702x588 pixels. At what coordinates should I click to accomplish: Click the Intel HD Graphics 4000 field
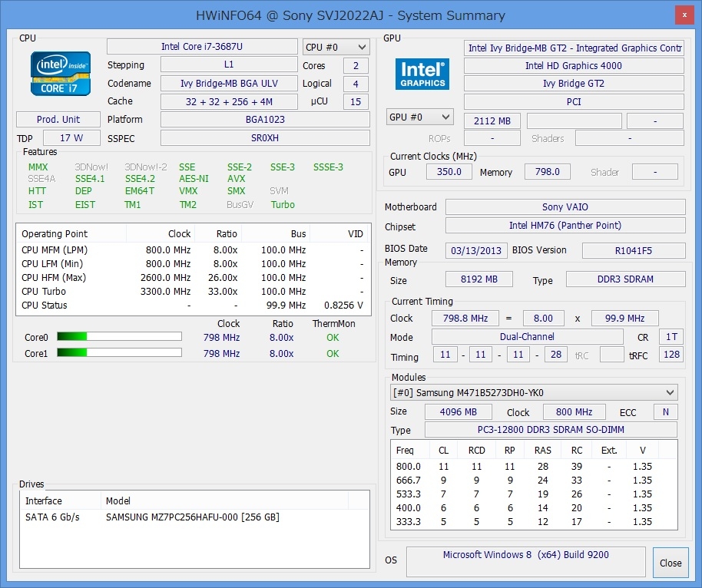click(574, 66)
